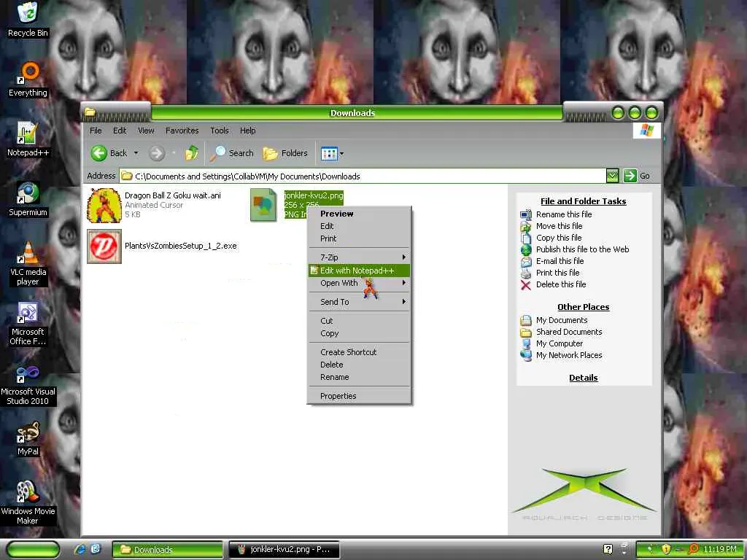The height and width of the screenshot is (560, 747).
Task: Collapse the File and Folder Tasks section
Action: (583, 201)
